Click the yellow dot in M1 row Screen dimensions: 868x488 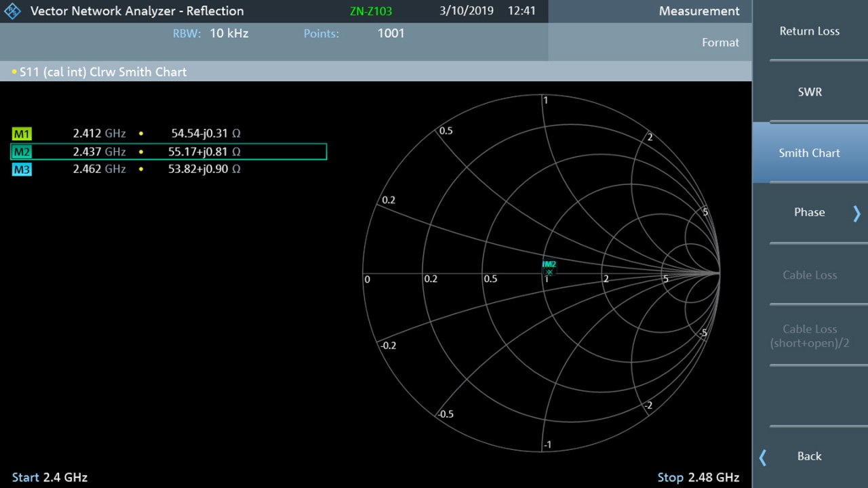pyautogui.click(x=141, y=134)
